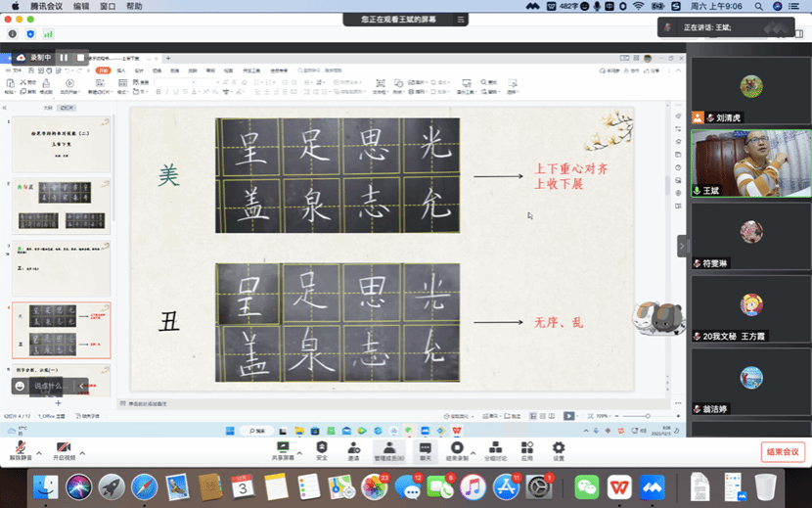812x508 pixels.
Task: Pause the cloud recording
Action: point(64,58)
